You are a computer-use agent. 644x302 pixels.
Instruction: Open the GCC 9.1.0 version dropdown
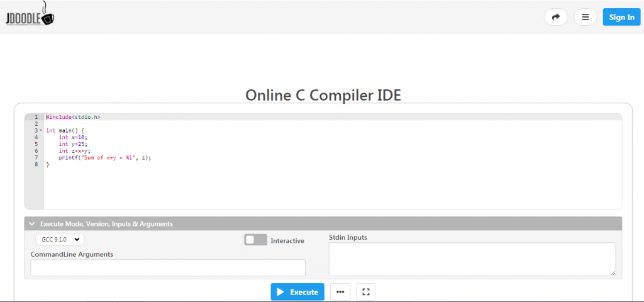pyautogui.click(x=60, y=239)
